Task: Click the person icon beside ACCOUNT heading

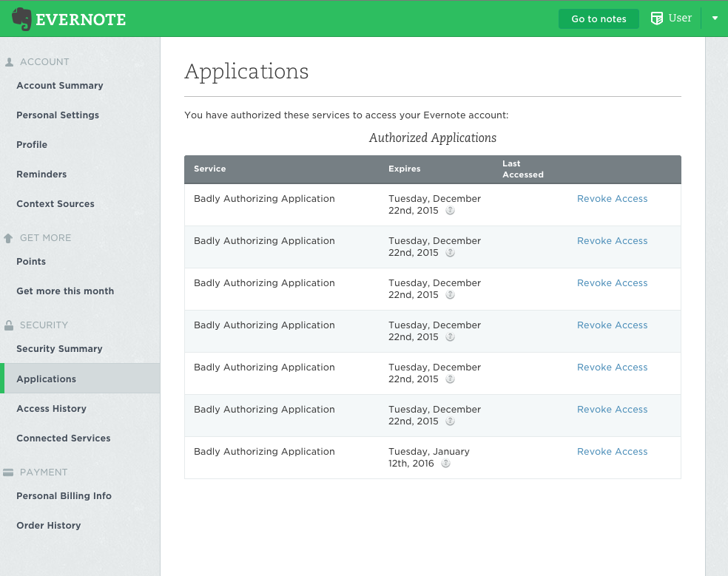Action: coord(9,62)
